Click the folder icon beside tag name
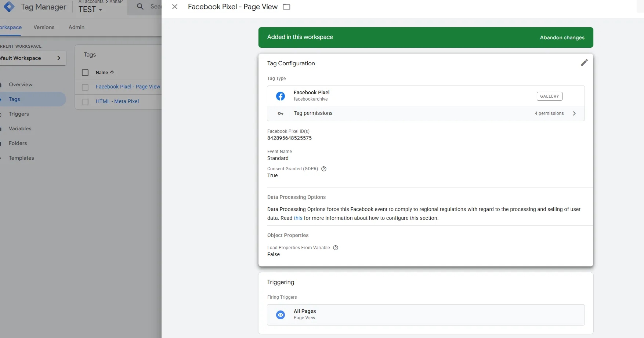The width and height of the screenshot is (644, 338). tap(286, 7)
